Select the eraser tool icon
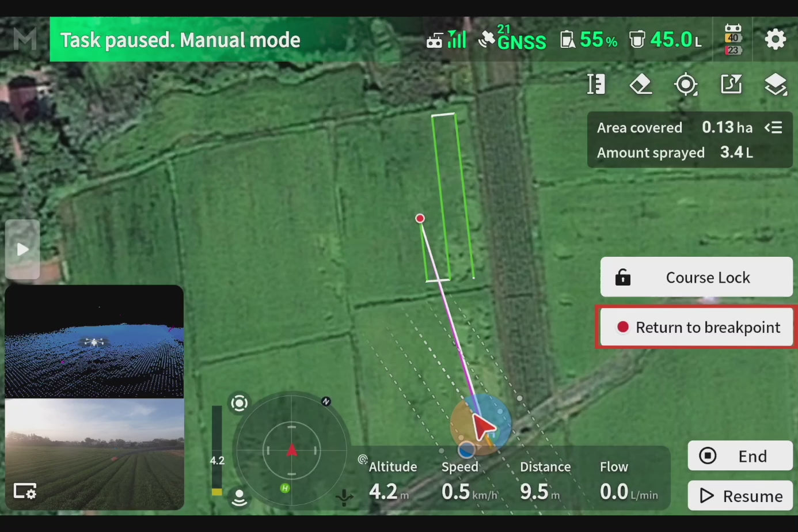Viewport: 798px width, 532px height. click(640, 85)
